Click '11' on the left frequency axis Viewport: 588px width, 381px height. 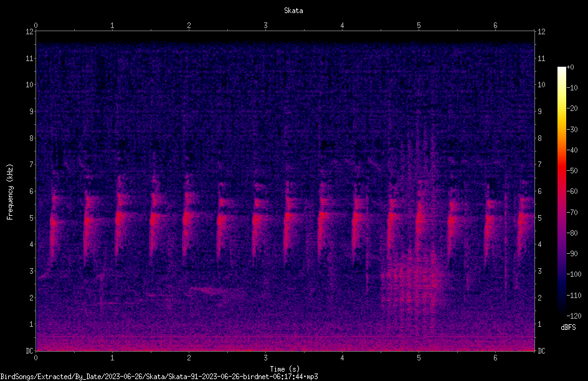[30, 58]
